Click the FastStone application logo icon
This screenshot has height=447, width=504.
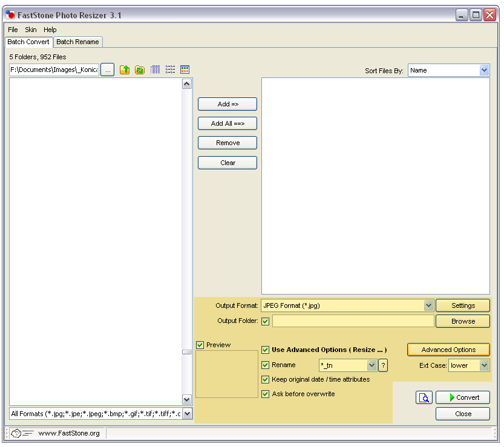coord(11,15)
